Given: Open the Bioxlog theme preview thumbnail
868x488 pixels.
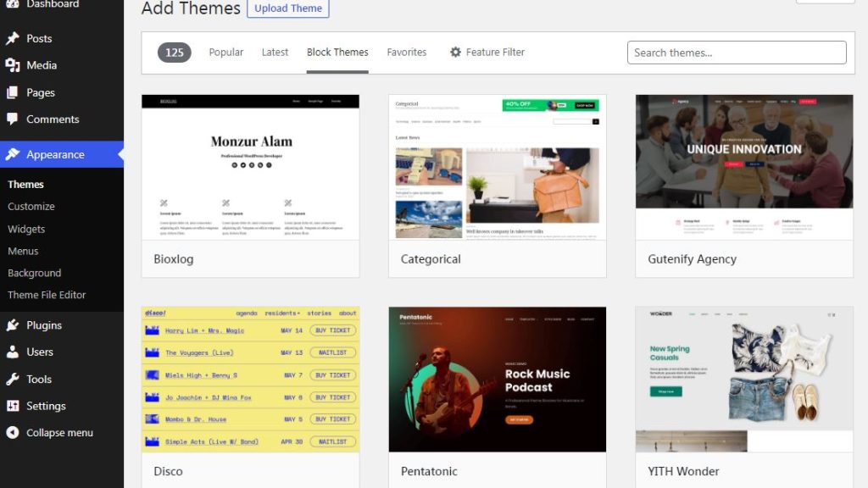Looking at the screenshot, I should pos(250,167).
